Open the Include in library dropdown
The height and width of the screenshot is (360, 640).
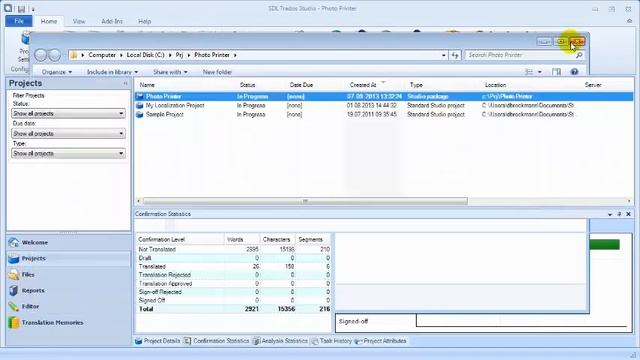pyautogui.click(x=112, y=72)
